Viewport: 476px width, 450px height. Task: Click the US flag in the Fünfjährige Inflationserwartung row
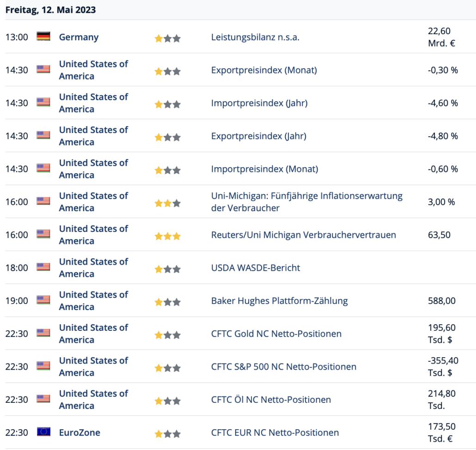click(43, 201)
